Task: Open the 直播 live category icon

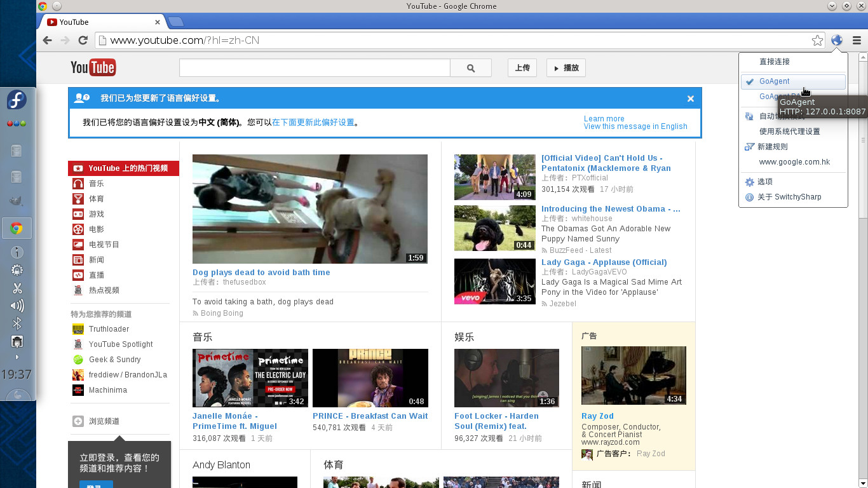Action: 78,275
